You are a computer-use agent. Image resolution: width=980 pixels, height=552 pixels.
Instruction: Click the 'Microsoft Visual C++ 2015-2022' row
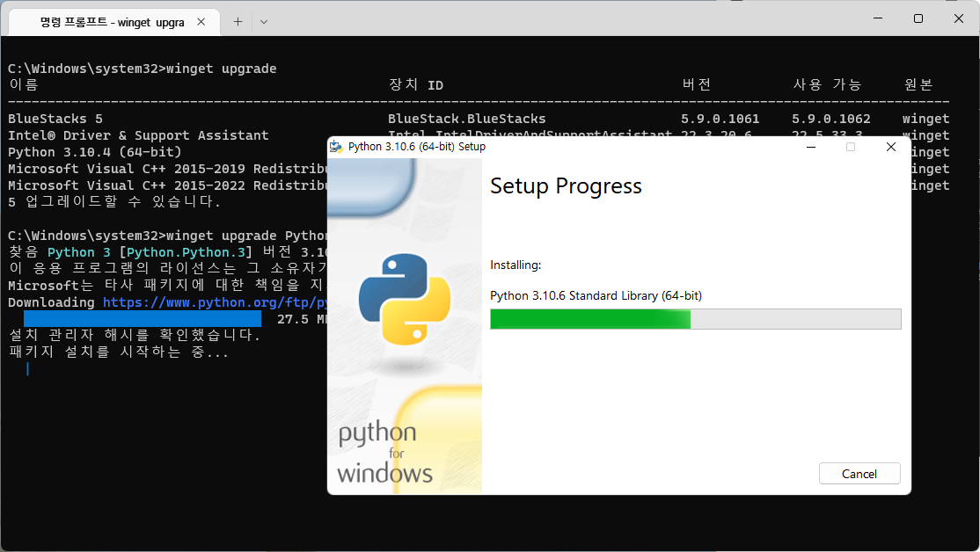point(167,185)
